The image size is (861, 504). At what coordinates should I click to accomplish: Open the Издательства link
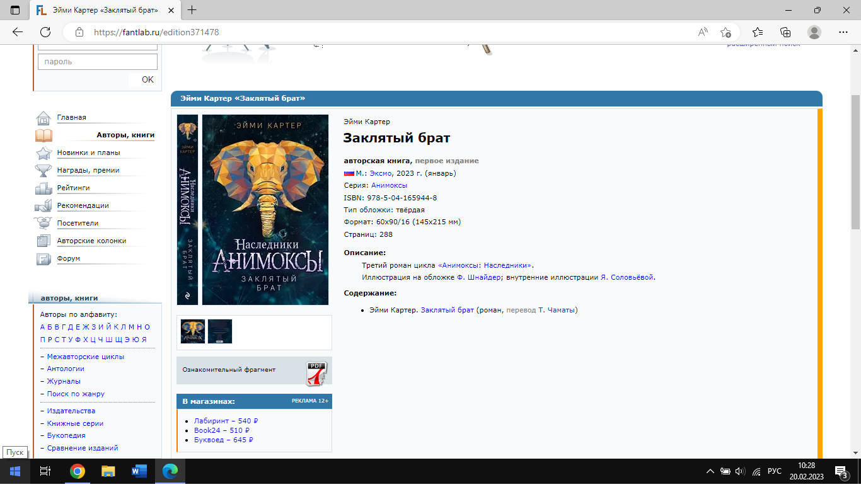[x=71, y=411]
